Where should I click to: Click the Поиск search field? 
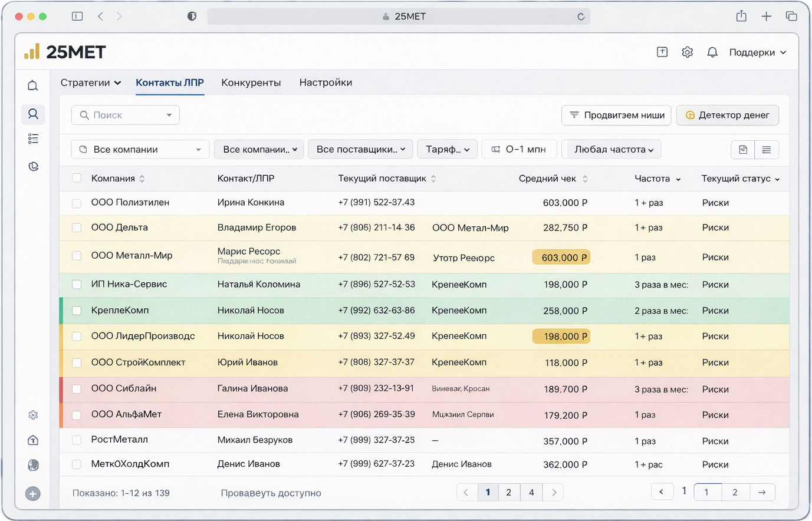click(125, 115)
